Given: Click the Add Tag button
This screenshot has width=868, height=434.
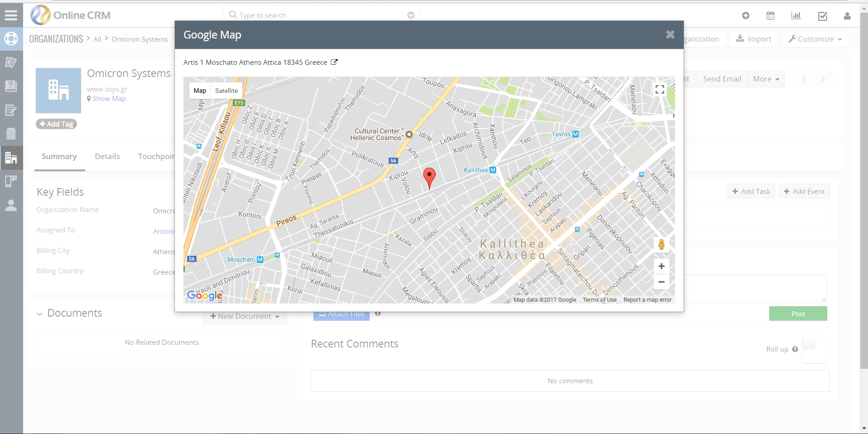Looking at the screenshot, I should (57, 124).
